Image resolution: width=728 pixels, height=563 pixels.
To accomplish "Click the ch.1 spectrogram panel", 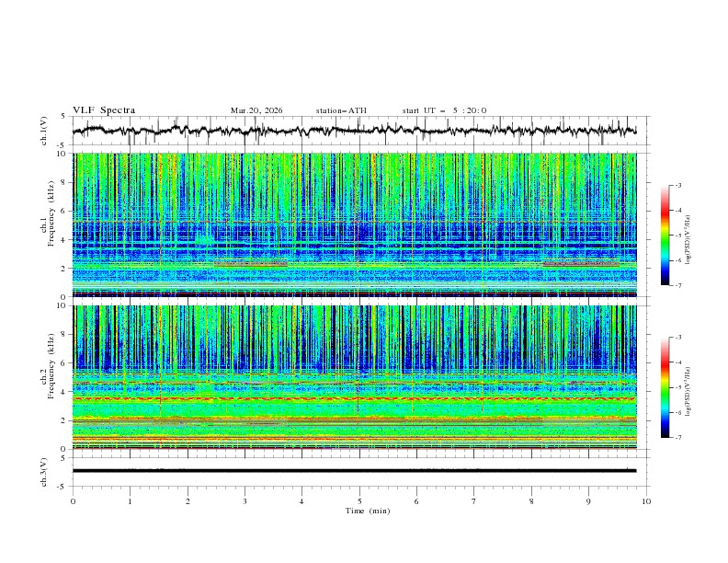I will click(354, 224).
